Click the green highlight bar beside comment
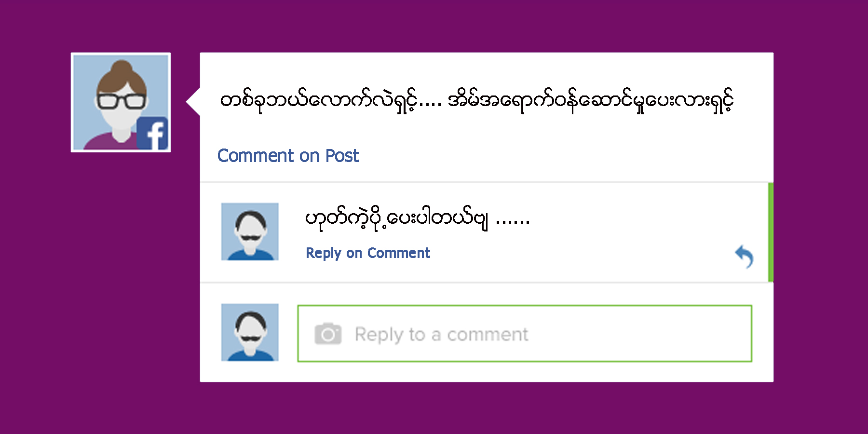The height and width of the screenshot is (434, 868). [770, 232]
